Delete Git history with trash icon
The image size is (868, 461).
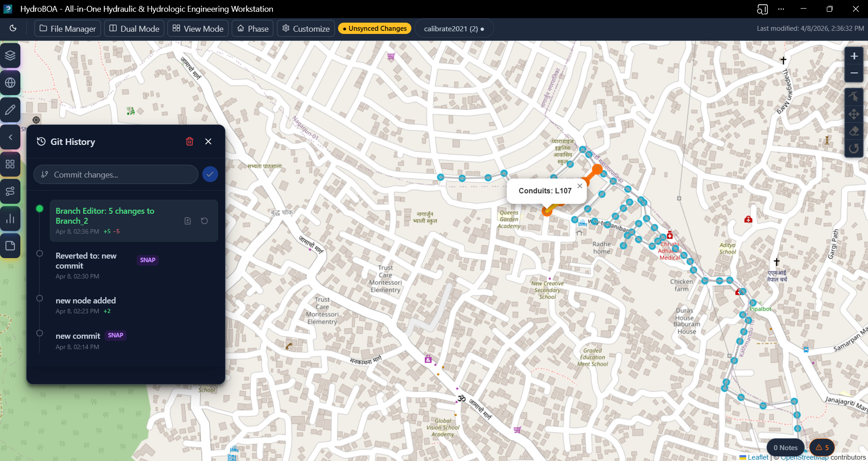[190, 142]
